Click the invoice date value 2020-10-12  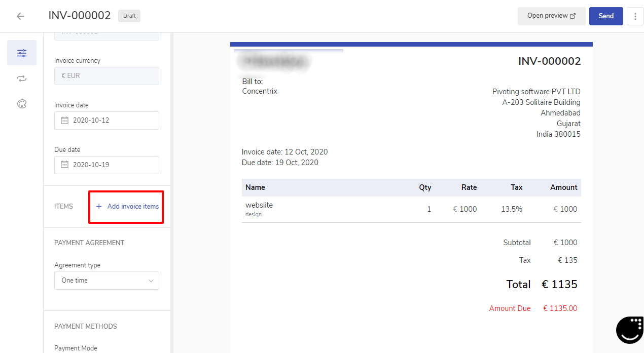point(91,121)
